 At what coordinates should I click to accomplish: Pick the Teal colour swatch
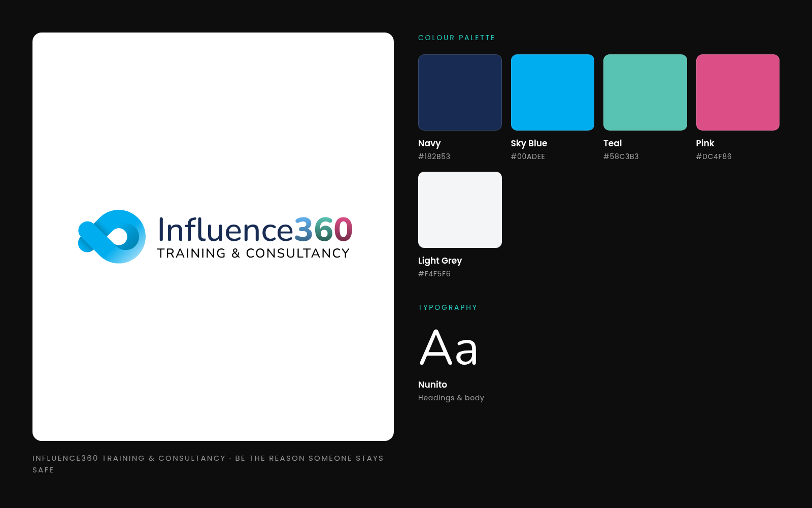[x=645, y=92]
